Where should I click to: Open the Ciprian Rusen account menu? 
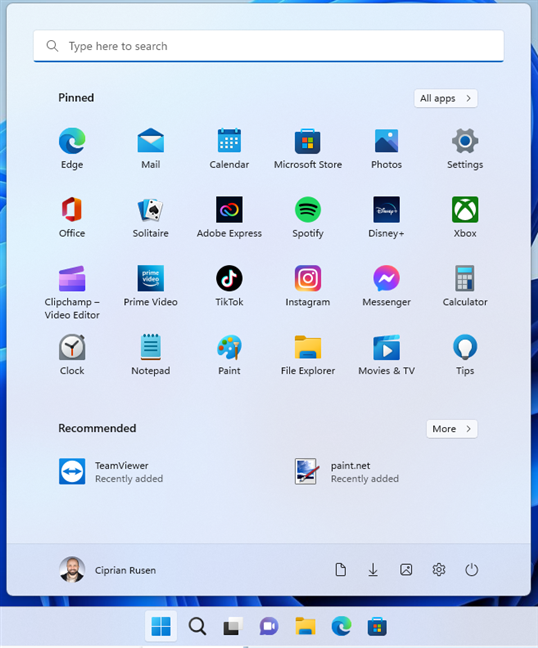(x=108, y=569)
